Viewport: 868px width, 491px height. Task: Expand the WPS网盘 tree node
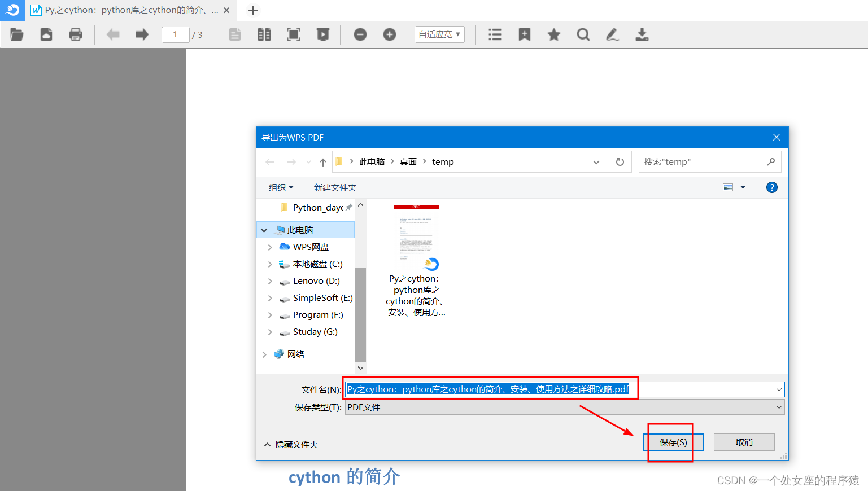pos(270,247)
